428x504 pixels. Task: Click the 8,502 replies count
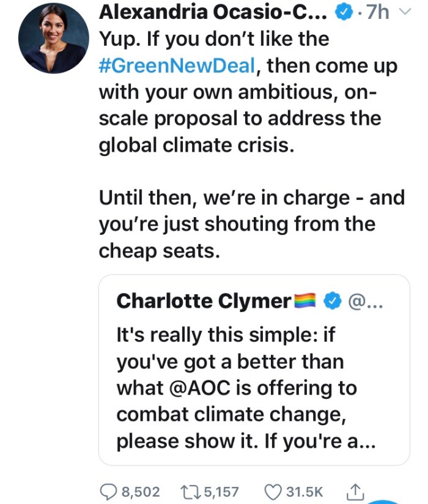[x=141, y=491]
